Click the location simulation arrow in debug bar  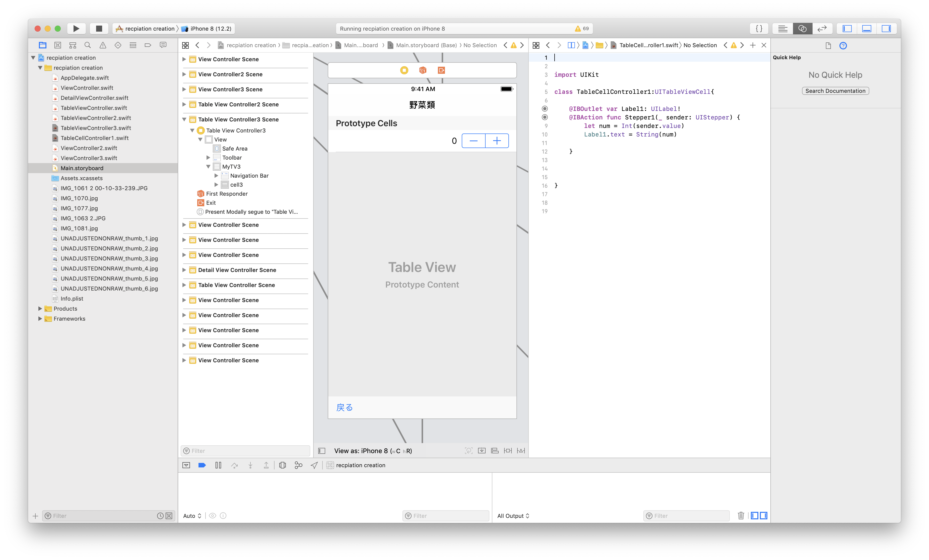(x=314, y=465)
